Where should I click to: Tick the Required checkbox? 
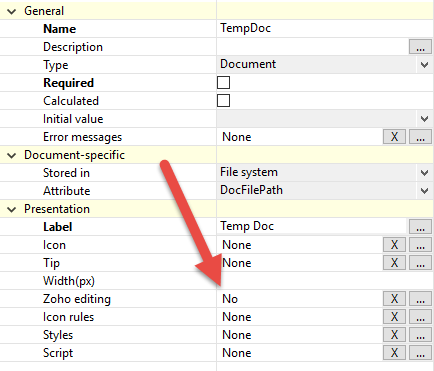[223, 82]
